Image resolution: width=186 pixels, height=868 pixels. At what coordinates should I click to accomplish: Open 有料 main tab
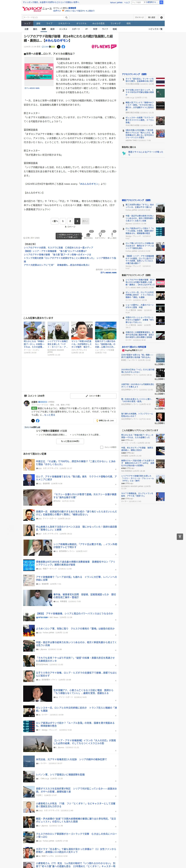pyautogui.click(x=129, y=23)
